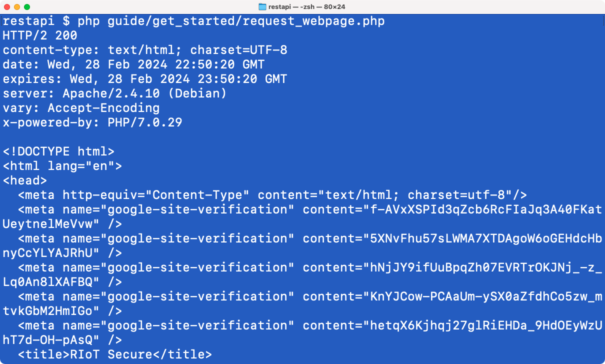Minimize the terminal window with yellow button

17,7
